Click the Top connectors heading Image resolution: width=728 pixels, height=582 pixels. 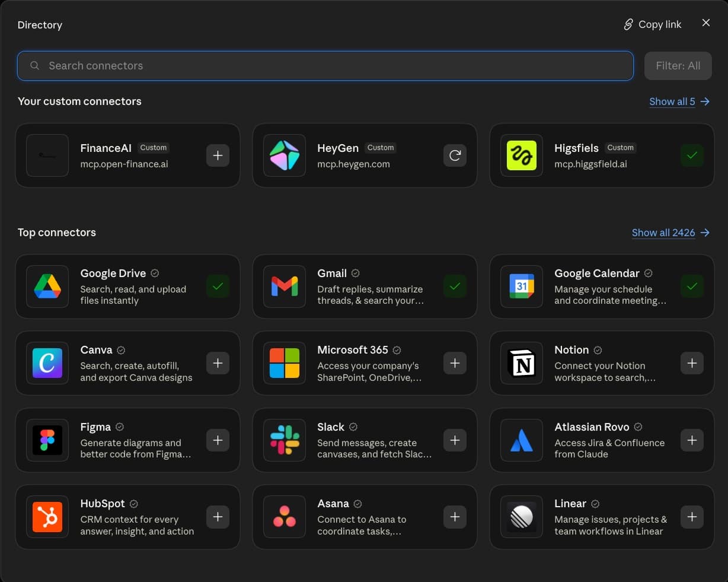click(x=57, y=233)
